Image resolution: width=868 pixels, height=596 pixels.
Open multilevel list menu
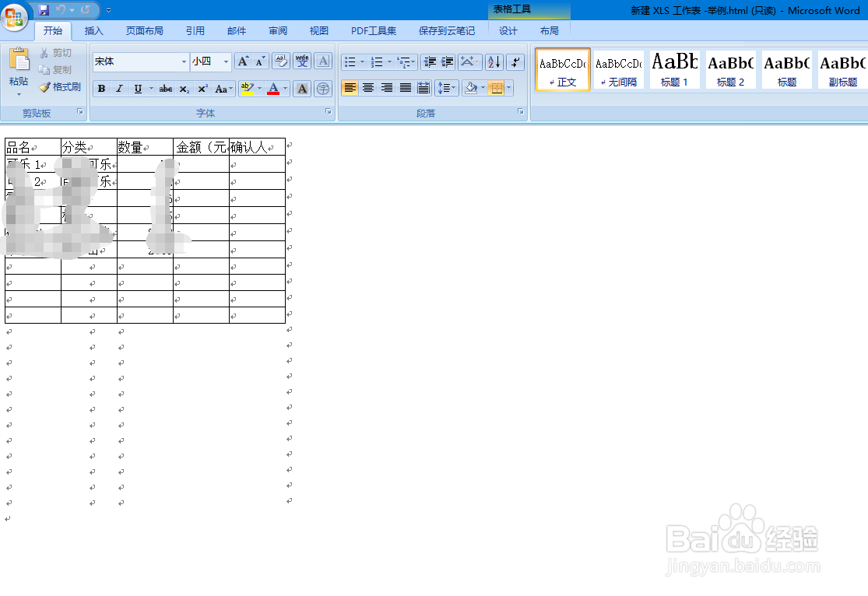pos(406,61)
